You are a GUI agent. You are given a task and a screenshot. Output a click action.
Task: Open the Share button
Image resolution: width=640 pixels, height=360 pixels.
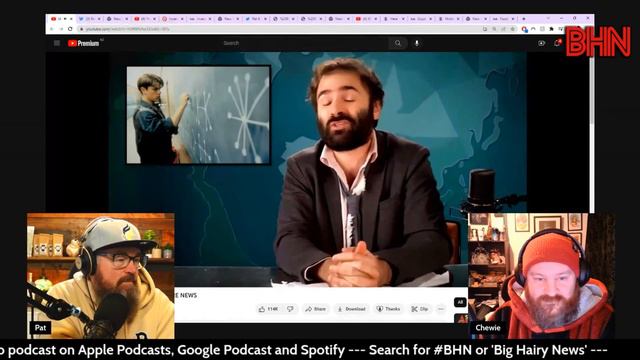(x=316, y=309)
